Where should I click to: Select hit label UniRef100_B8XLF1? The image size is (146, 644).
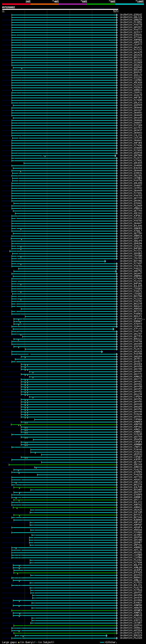pos(131,316)
